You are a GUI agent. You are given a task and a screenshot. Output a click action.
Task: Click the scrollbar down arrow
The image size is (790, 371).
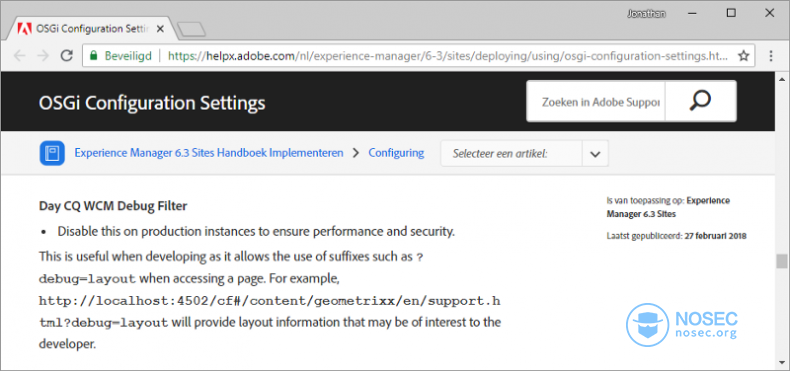coord(781,361)
